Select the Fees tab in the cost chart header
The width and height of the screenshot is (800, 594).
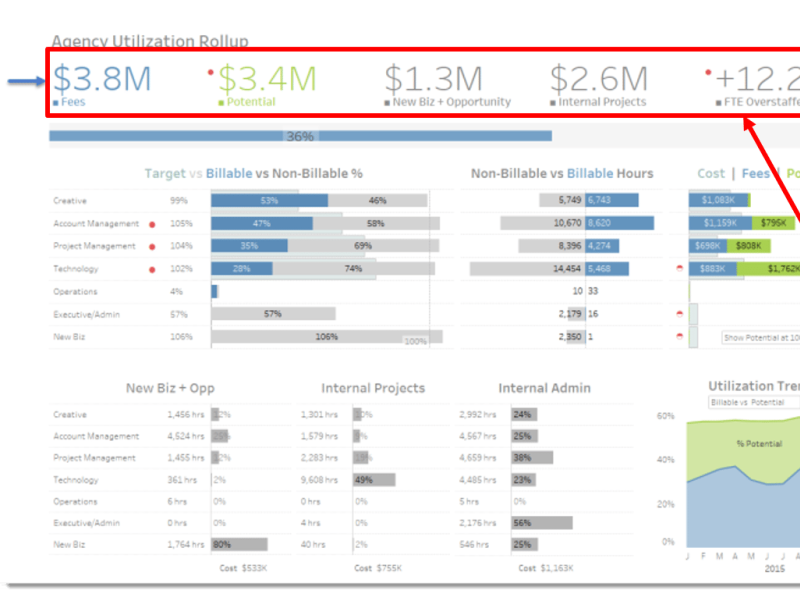pos(754,173)
